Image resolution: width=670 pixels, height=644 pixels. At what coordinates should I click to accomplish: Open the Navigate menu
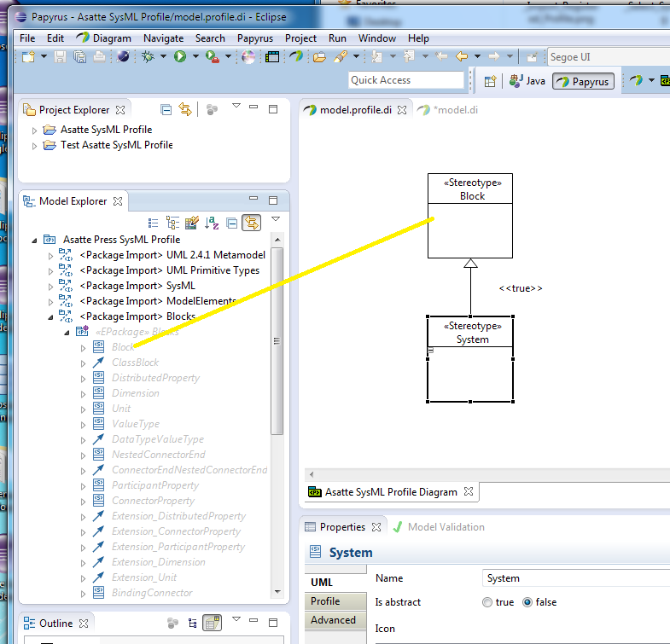click(163, 38)
